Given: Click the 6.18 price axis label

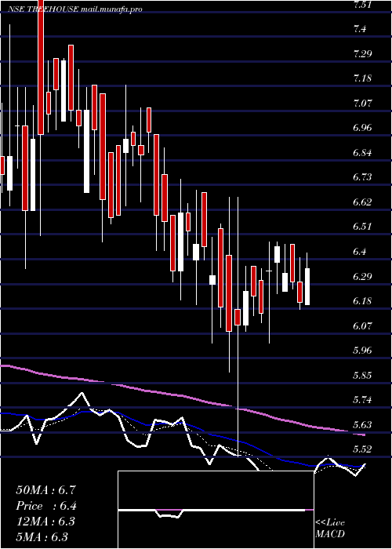Looking at the screenshot, I should [364, 300].
